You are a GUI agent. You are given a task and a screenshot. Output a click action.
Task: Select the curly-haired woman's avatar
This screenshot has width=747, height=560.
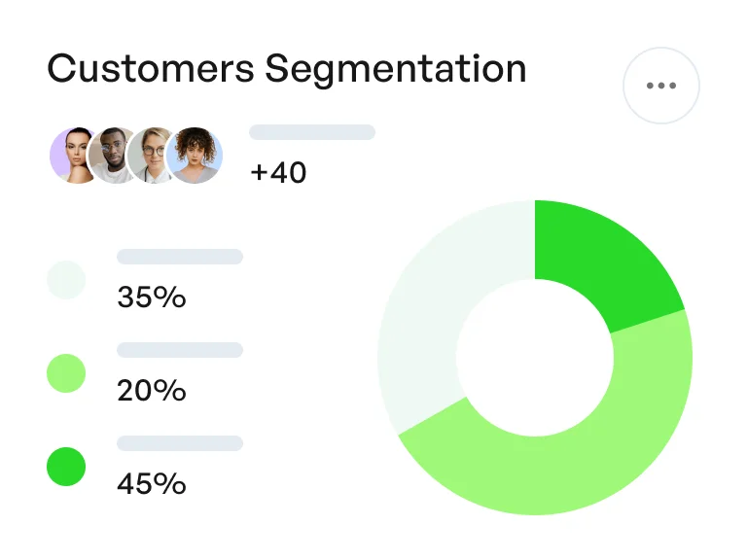point(195,156)
